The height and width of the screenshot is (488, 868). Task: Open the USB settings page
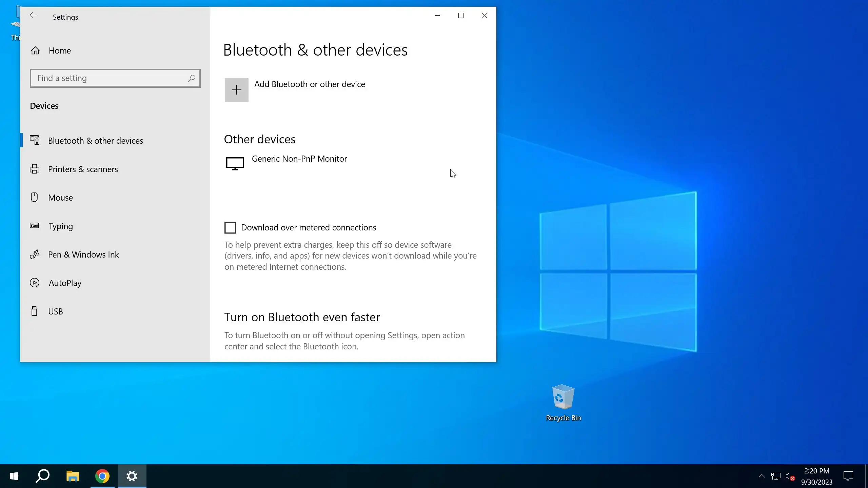[55, 311]
